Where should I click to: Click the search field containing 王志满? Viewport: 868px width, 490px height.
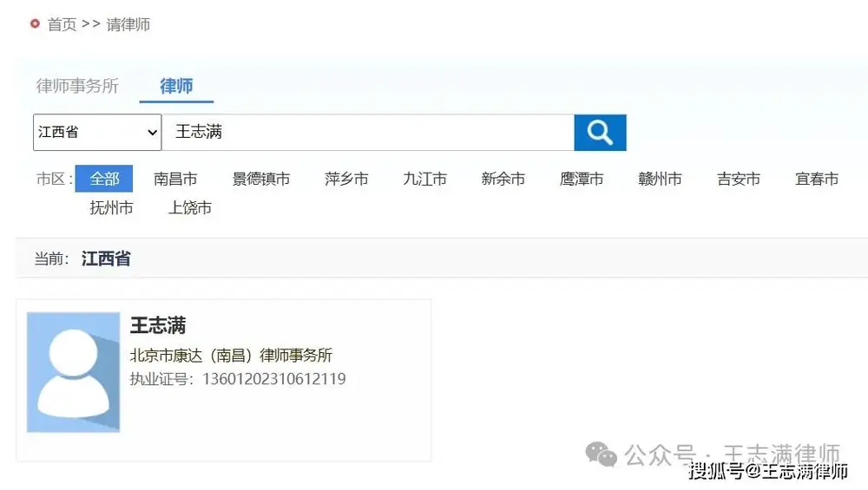368,132
